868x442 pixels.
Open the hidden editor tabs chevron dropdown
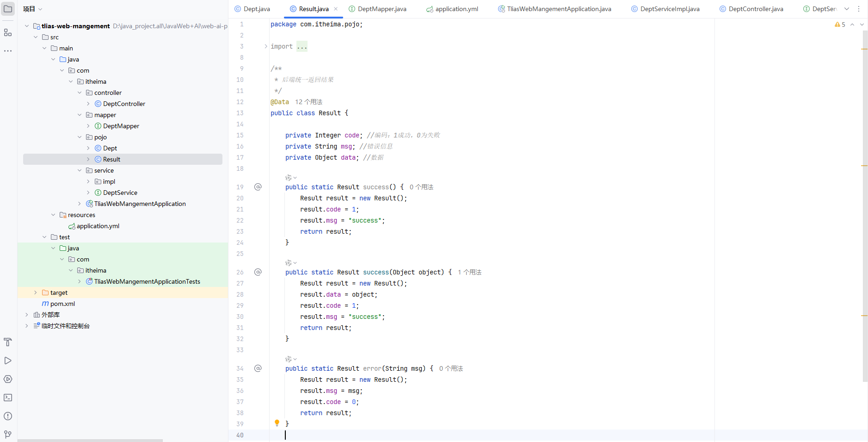point(847,8)
